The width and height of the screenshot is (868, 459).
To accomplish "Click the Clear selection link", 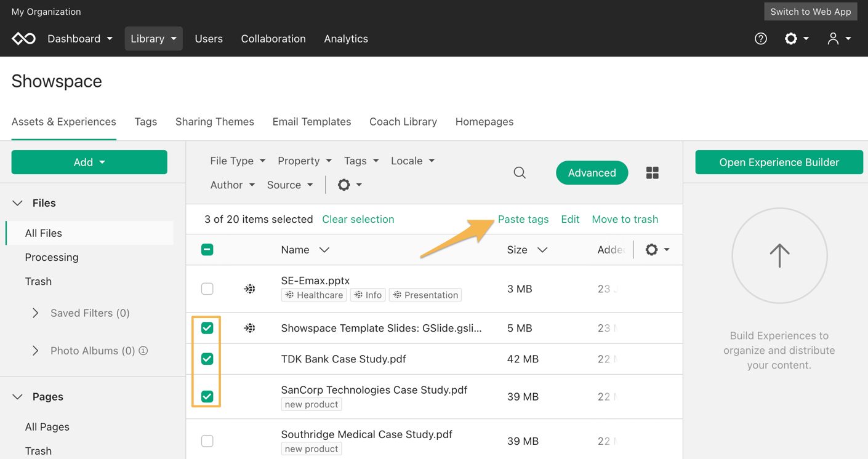I will point(358,219).
